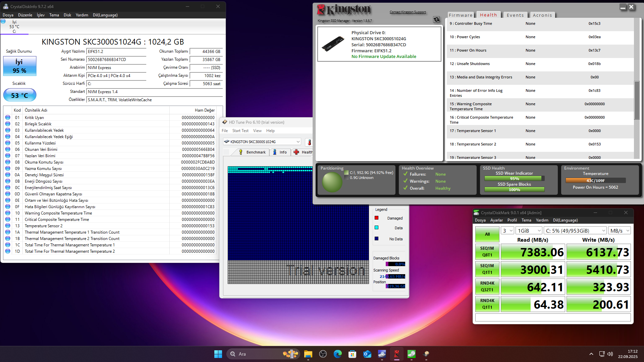Click the refresh icon in Kingston SSD Manager

tap(436, 20)
